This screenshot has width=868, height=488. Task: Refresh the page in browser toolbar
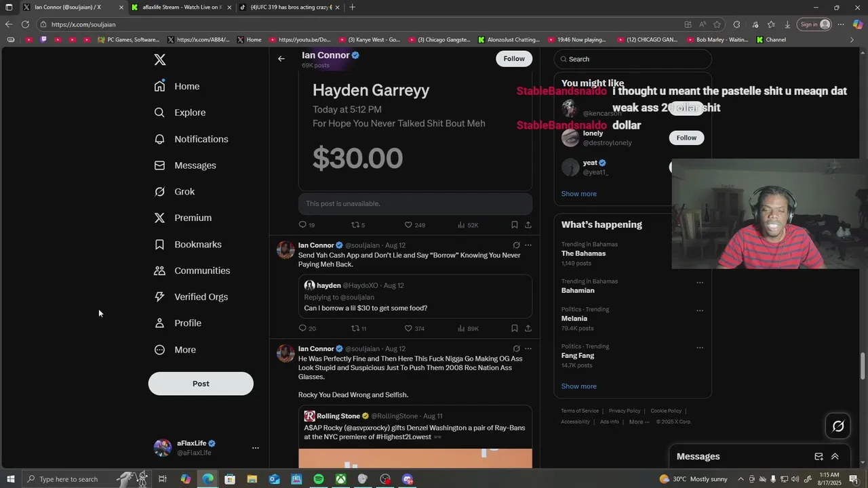click(x=25, y=24)
